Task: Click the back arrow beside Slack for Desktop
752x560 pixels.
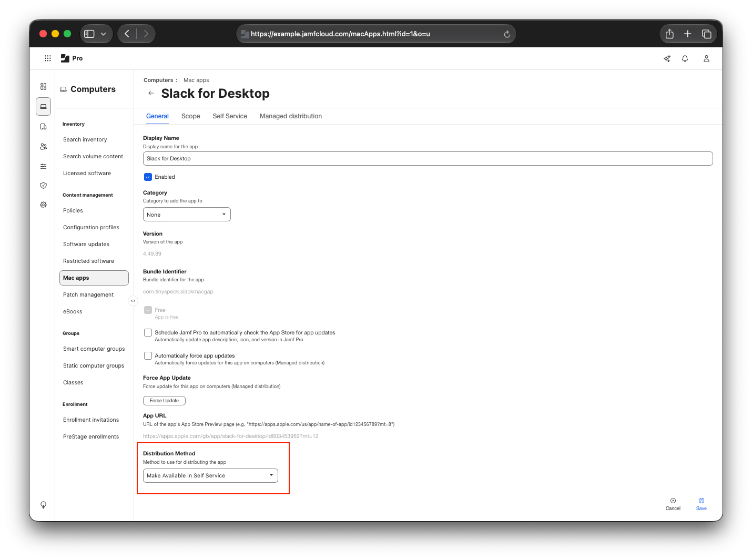Action: [x=151, y=93]
